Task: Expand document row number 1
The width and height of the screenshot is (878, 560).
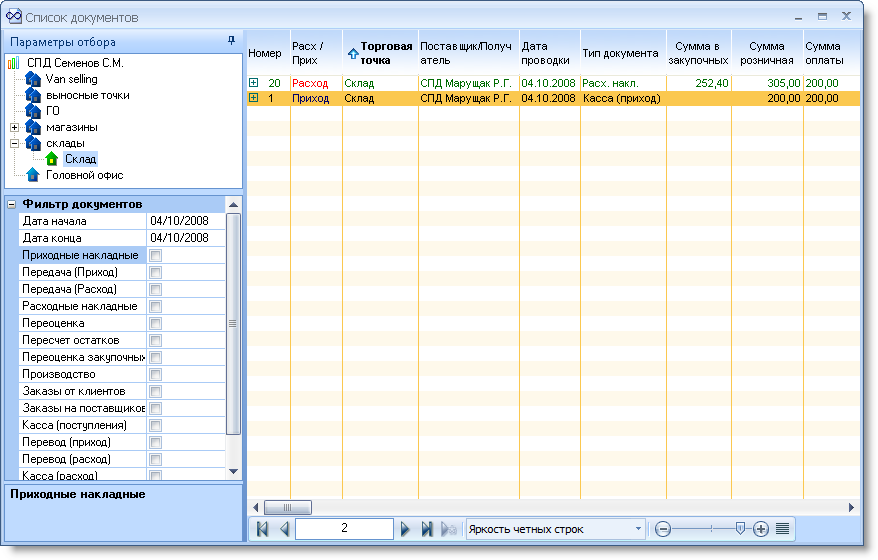Action: (254, 98)
